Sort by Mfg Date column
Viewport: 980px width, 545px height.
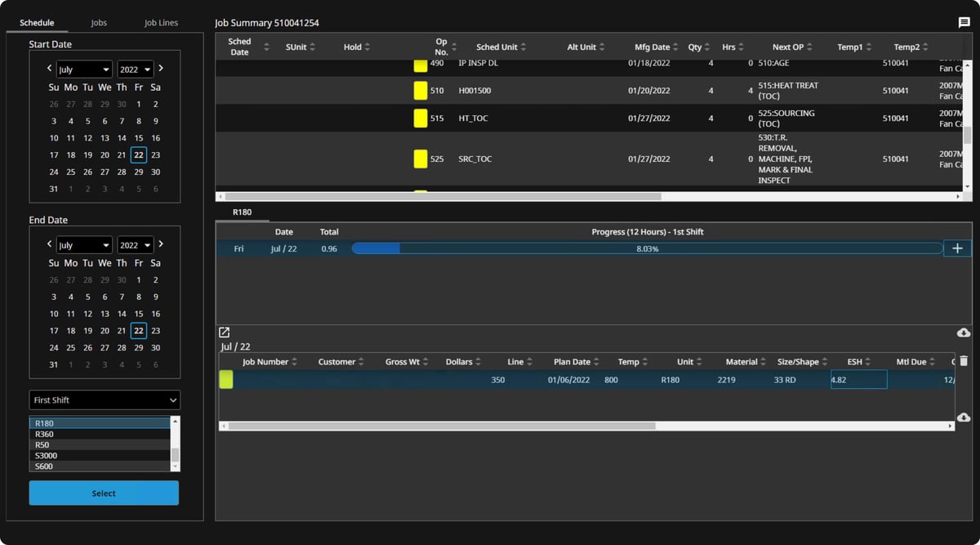[x=675, y=47]
